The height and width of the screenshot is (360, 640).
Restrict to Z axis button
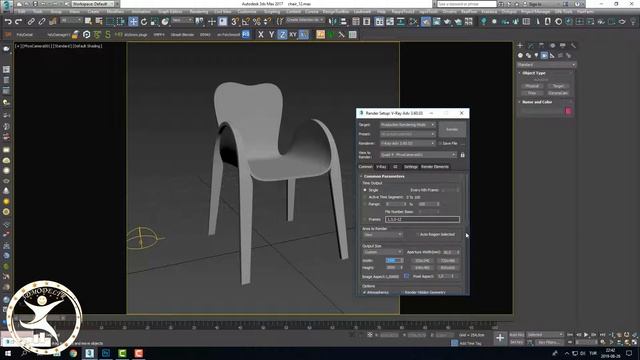tap(282, 35)
